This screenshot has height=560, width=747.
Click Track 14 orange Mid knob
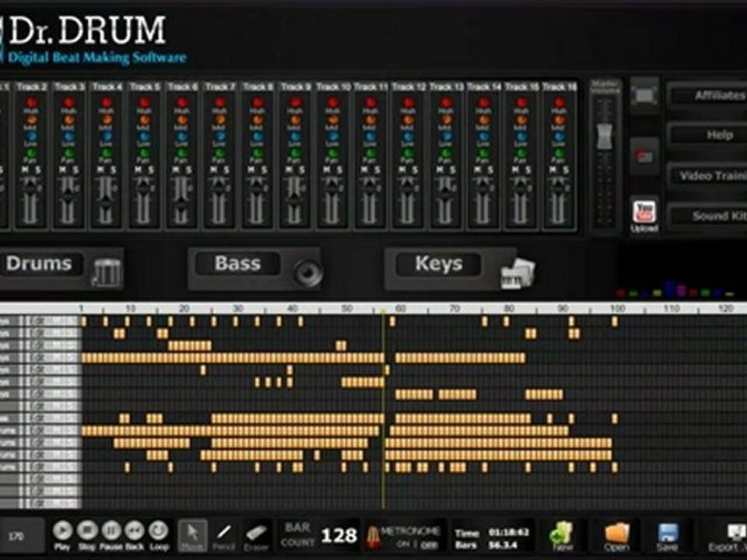[x=483, y=120]
